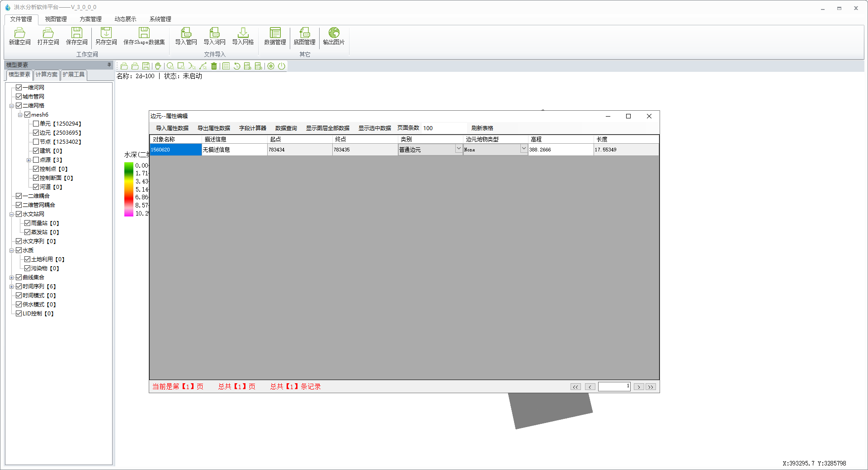Switch to the 扩展工具 panel tab
Screen dimensions: 868x470
tap(74, 75)
